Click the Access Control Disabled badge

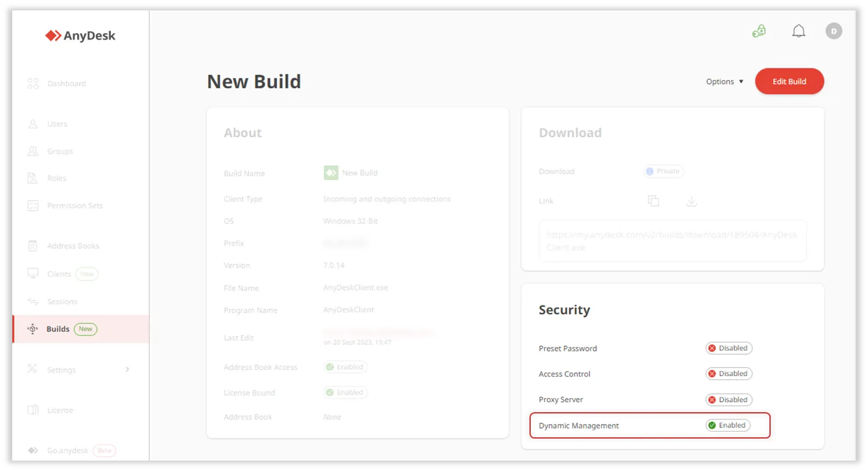pos(728,374)
